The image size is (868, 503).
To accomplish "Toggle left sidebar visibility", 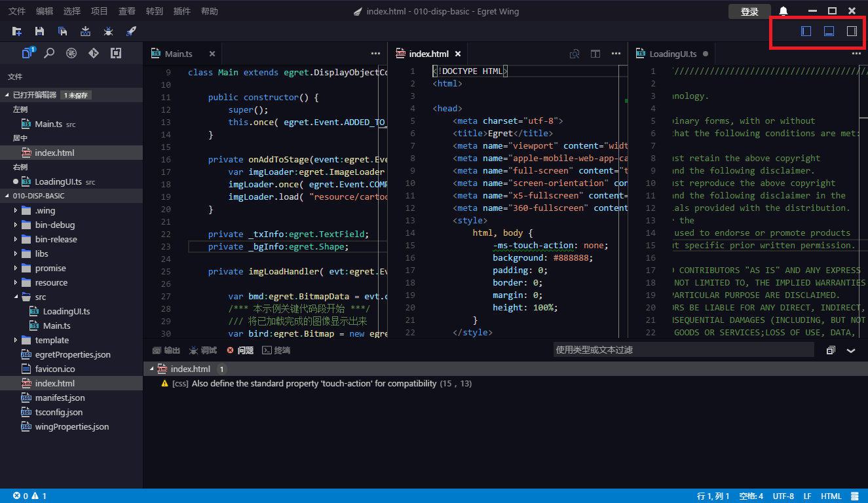I will tap(806, 31).
